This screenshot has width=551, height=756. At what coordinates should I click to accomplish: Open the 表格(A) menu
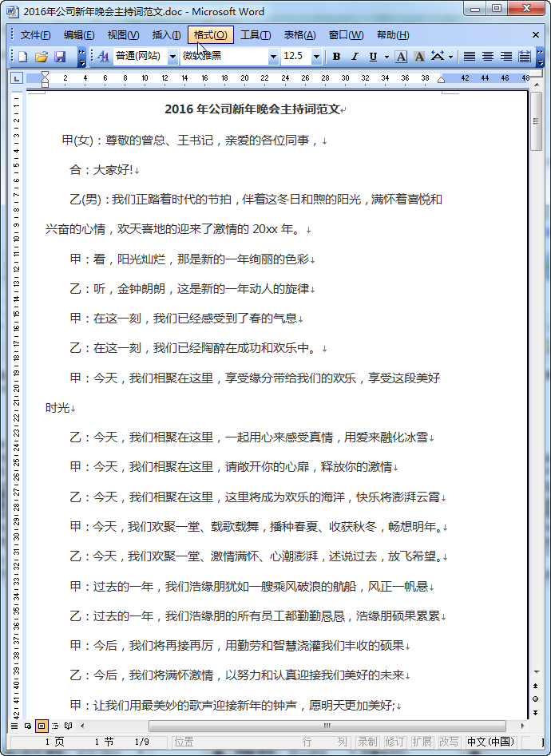coord(299,35)
